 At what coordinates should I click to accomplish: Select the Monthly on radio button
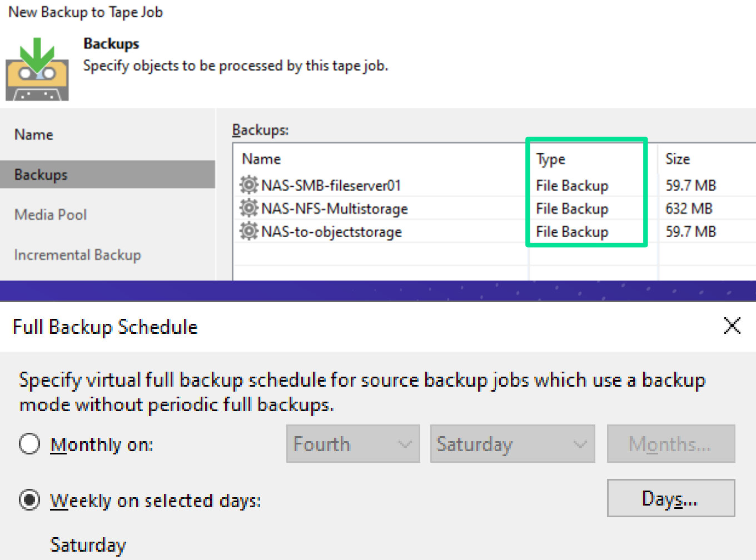click(29, 444)
